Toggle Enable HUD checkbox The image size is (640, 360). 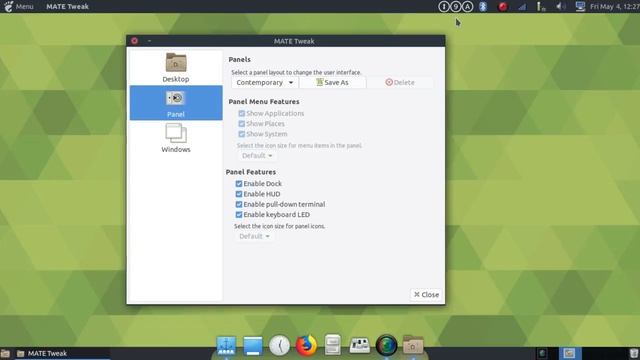tap(239, 194)
